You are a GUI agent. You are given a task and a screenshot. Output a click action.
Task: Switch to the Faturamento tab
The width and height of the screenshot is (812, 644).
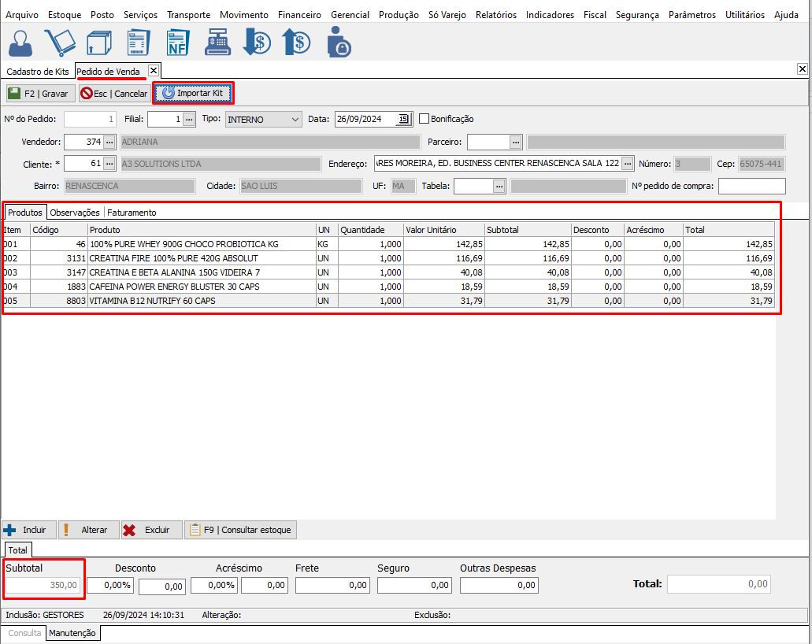132,213
